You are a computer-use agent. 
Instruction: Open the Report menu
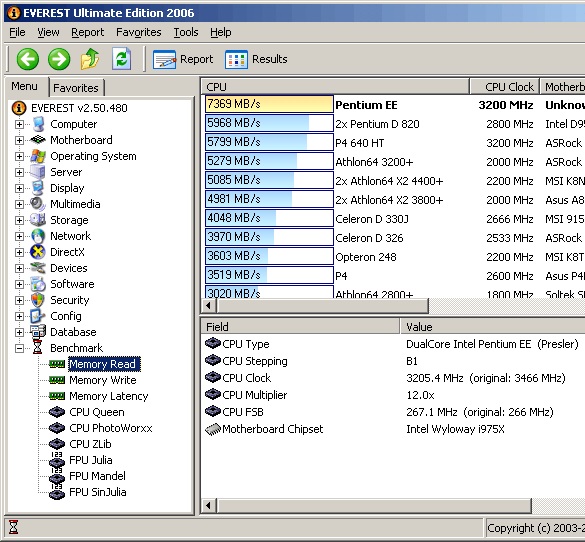click(x=88, y=32)
